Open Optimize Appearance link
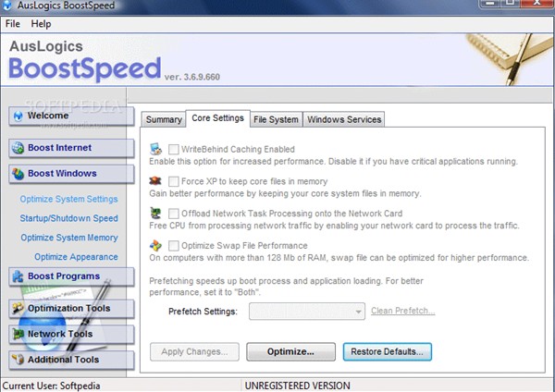This screenshot has width=555, height=392. 76,257
